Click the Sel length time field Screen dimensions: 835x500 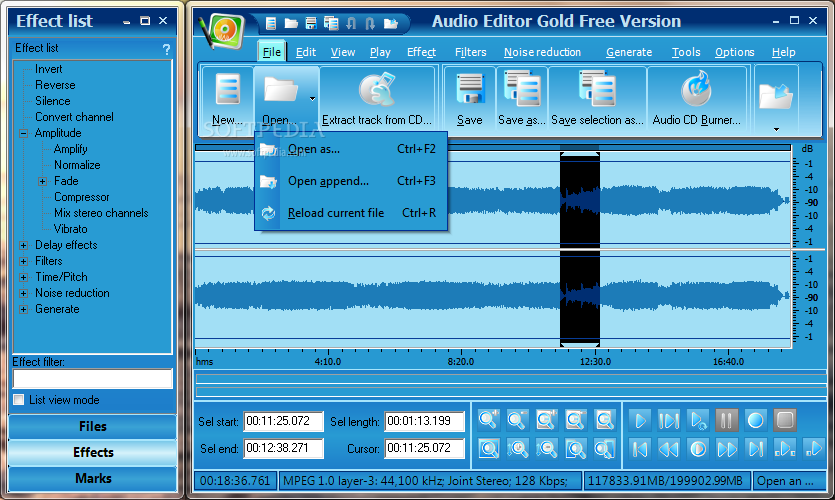(424, 421)
